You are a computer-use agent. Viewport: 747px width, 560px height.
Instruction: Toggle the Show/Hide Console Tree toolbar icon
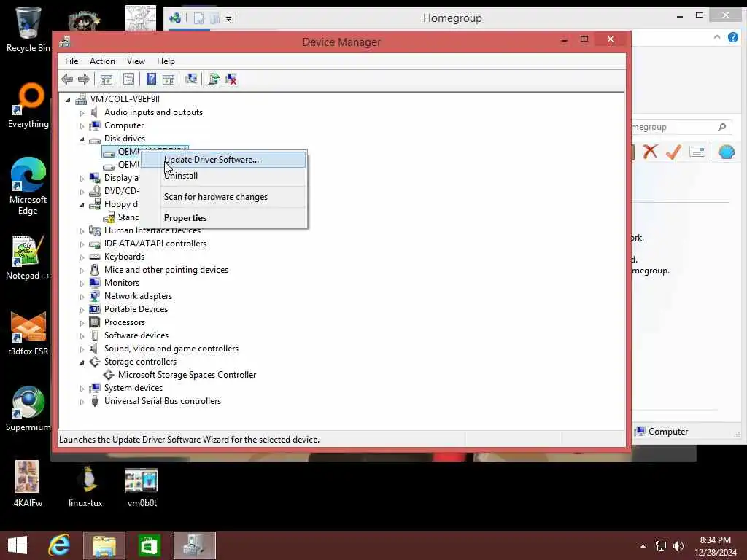click(107, 79)
